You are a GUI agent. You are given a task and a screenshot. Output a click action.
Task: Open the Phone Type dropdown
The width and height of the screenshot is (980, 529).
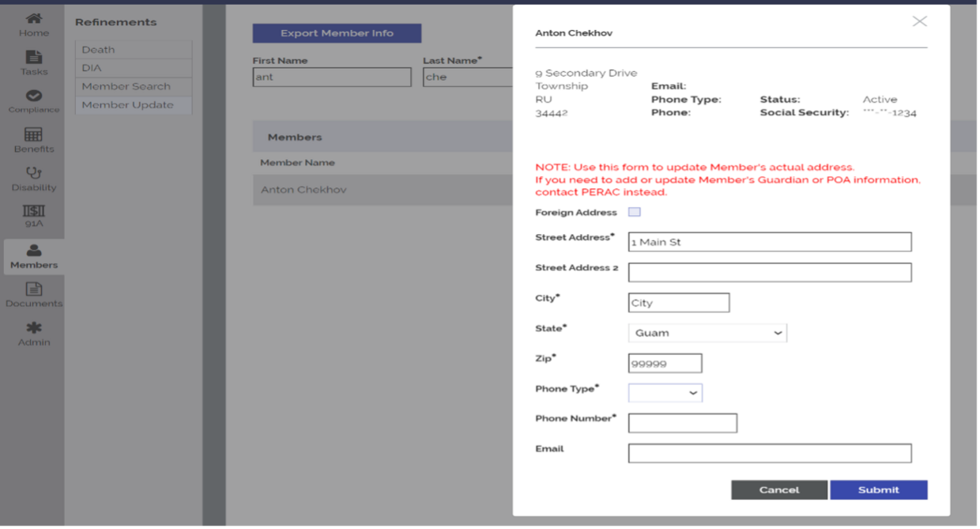pos(665,393)
